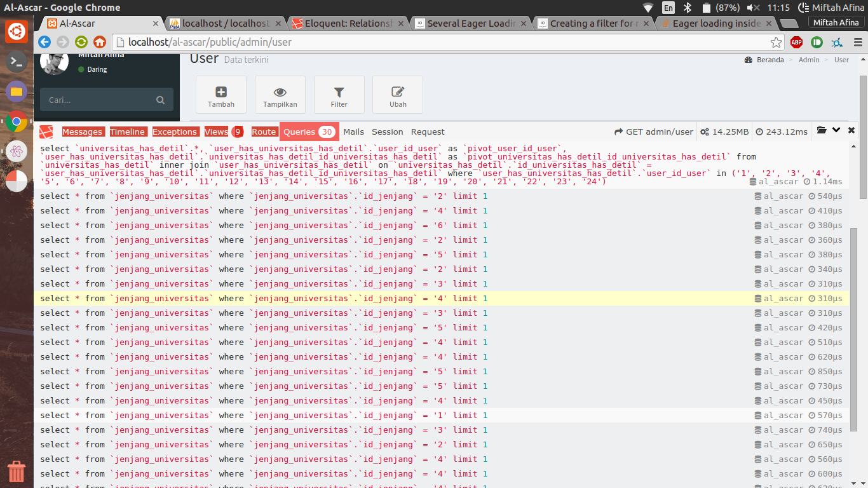The image size is (868, 488).
Task: Switch to the Several Eager Loading browser tab
Action: [471, 24]
